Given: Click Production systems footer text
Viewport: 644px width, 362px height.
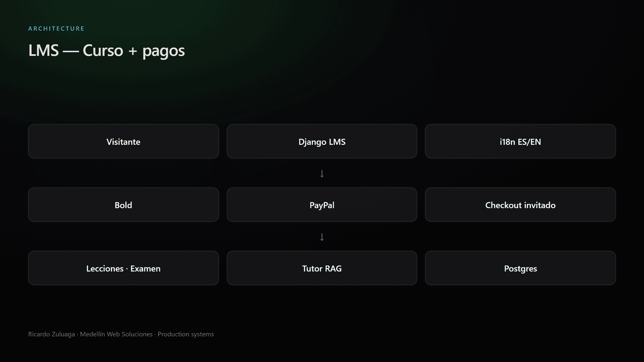Looking at the screenshot, I should pos(186,334).
